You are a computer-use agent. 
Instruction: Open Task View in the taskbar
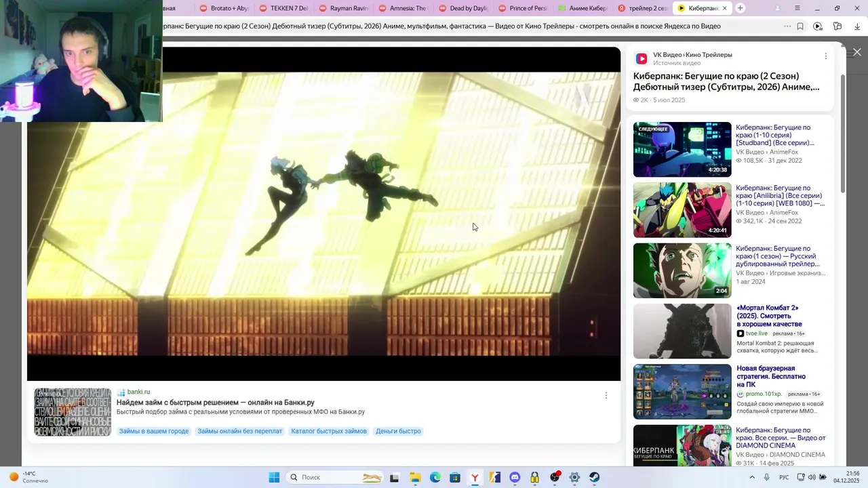pyautogui.click(x=395, y=477)
